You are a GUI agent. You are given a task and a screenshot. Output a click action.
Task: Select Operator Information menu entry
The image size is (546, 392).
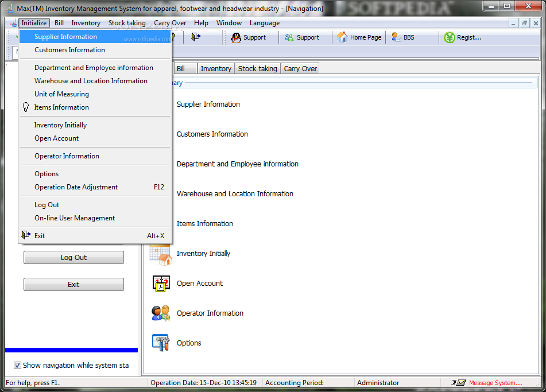click(x=95, y=156)
